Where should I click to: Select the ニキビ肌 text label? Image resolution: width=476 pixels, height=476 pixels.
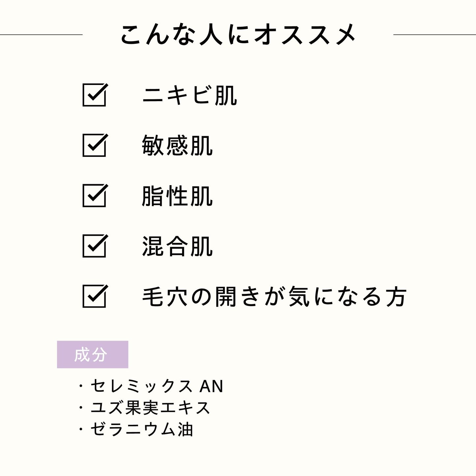[x=189, y=96]
